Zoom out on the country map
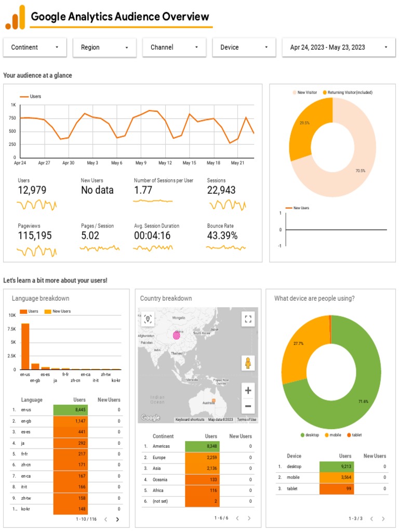The width and height of the screenshot is (399, 532). tap(248, 406)
